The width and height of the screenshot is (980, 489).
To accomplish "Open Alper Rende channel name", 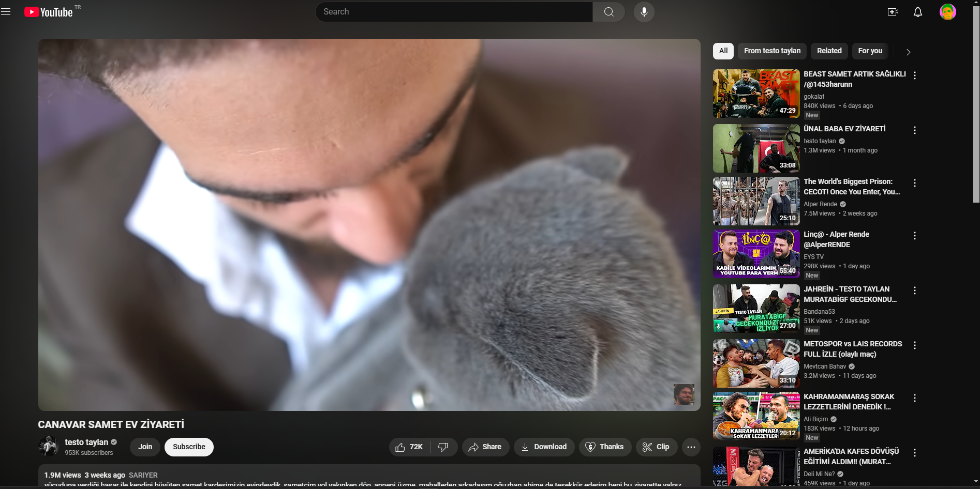I will pyautogui.click(x=820, y=204).
